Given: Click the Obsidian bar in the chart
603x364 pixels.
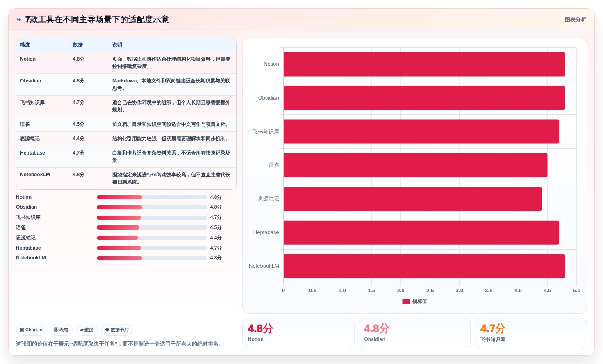Looking at the screenshot, I should tap(424, 98).
